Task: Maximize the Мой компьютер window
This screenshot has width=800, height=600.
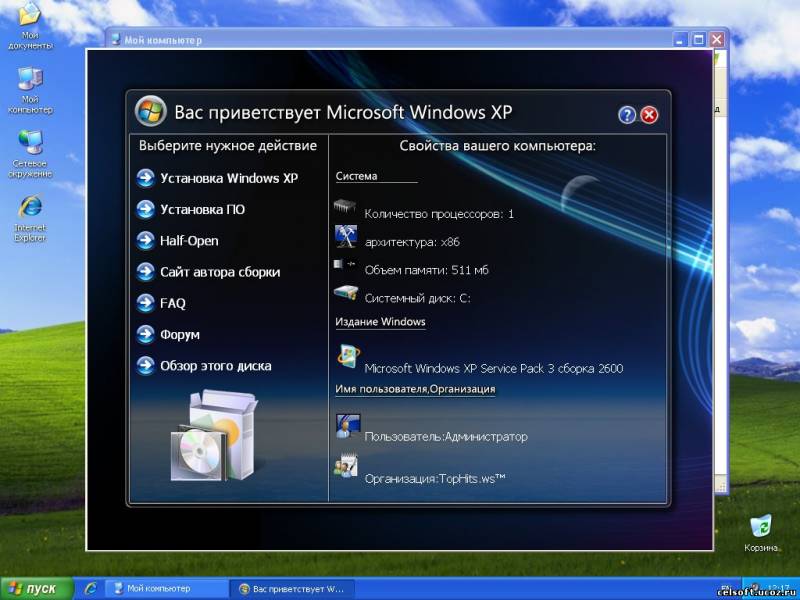Action: pyautogui.click(x=698, y=40)
